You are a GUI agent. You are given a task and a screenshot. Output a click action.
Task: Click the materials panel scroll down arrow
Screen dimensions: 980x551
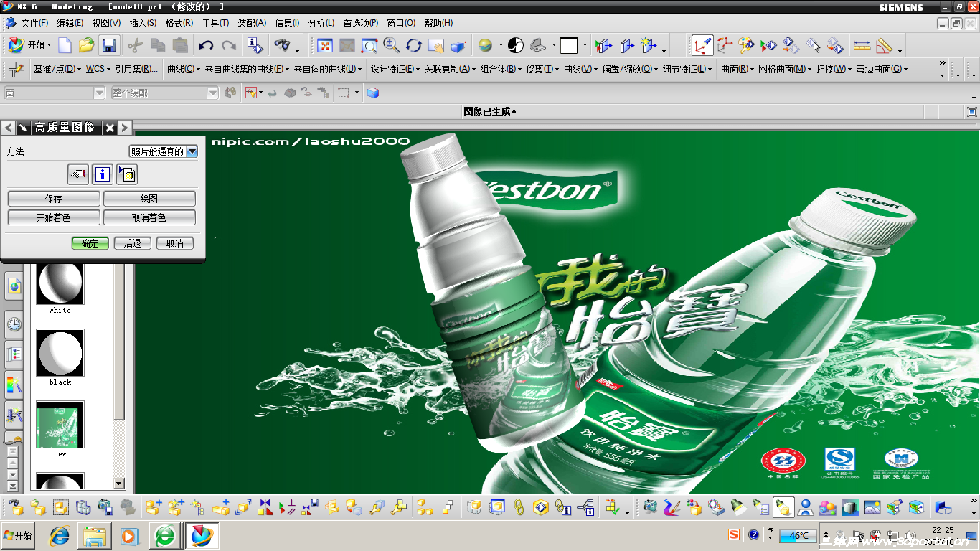(x=119, y=484)
